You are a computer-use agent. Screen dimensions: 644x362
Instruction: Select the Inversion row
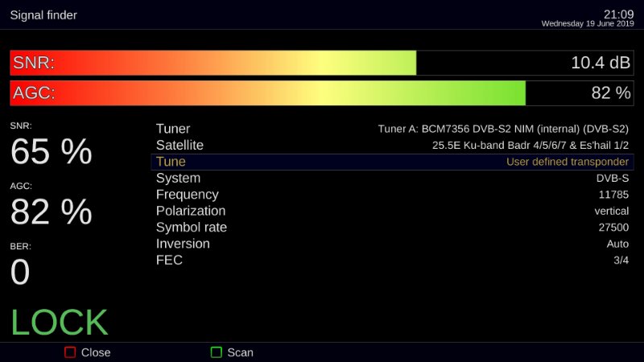click(392, 244)
